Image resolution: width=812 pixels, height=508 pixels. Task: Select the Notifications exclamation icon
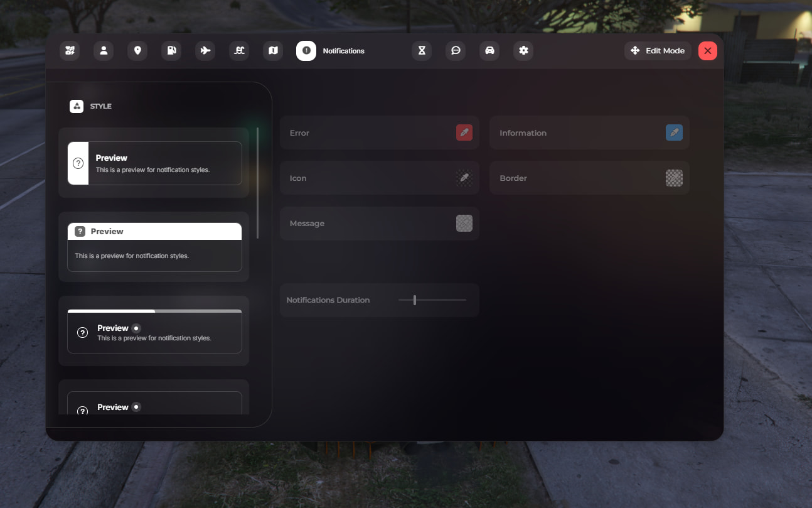click(x=306, y=51)
